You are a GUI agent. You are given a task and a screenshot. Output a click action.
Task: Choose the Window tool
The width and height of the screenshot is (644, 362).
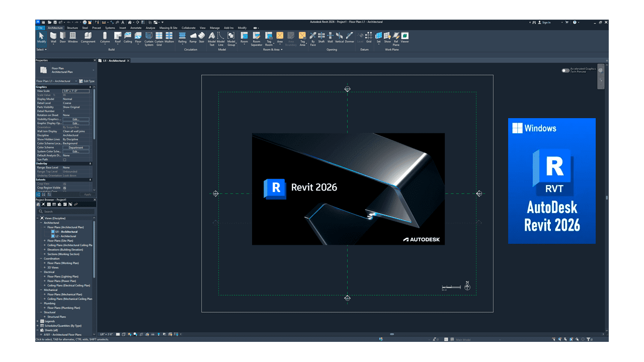[73, 37]
